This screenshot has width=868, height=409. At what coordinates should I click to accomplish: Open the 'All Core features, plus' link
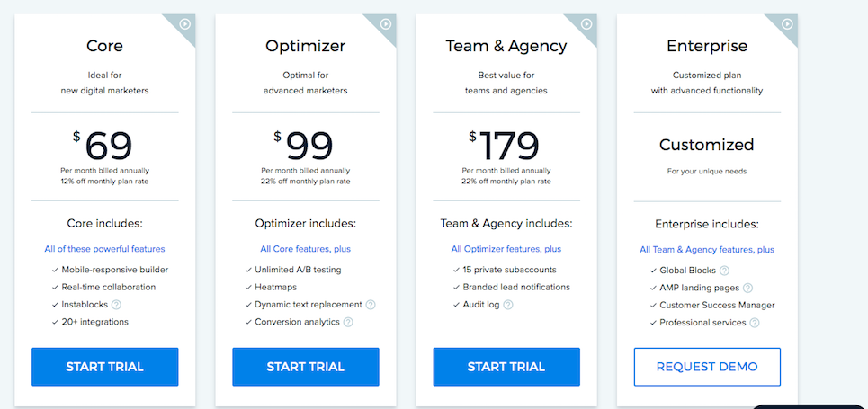pyautogui.click(x=306, y=249)
